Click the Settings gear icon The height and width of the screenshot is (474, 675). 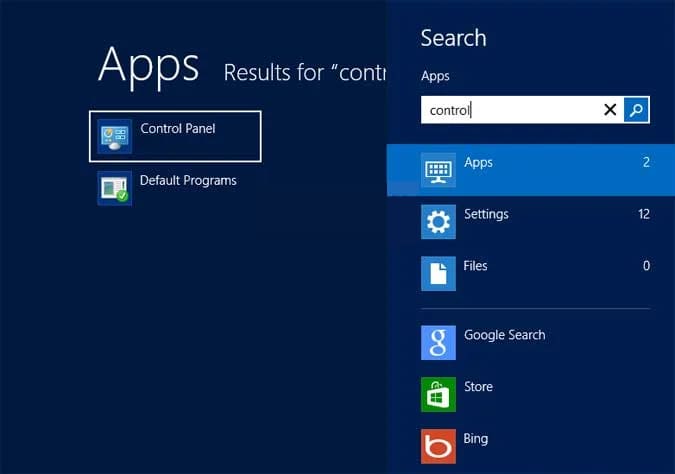tap(438, 222)
